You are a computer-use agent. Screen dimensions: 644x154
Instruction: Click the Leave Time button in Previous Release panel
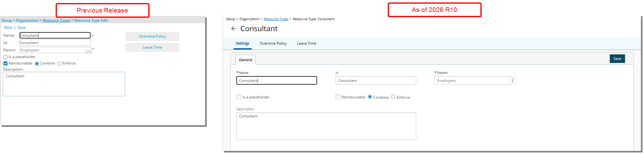coord(152,47)
